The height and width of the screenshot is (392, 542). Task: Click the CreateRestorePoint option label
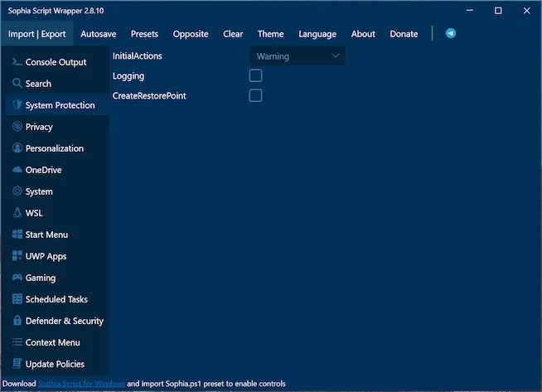[x=149, y=95]
